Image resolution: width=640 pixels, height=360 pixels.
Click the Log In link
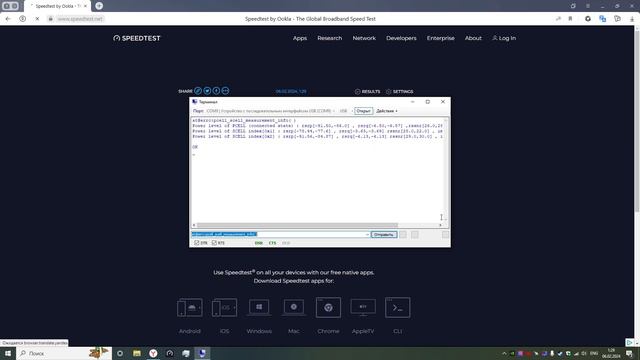coord(504,38)
